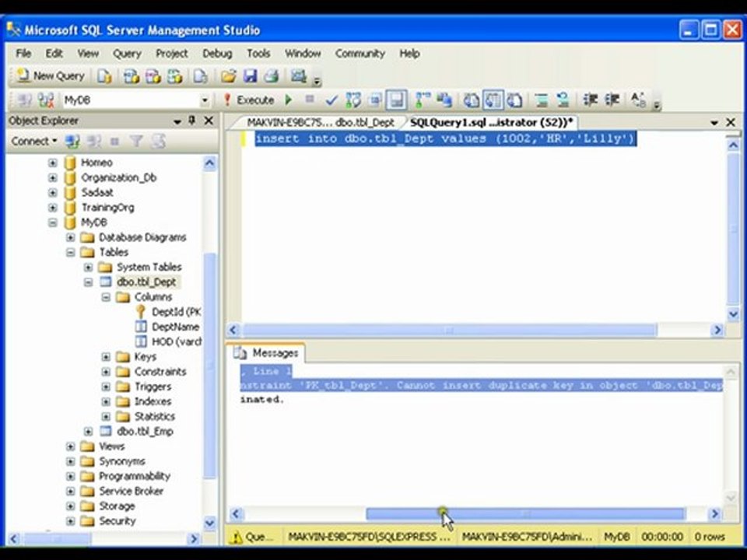Viewport: 747px width, 560px height.
Task: Open the Query Options icon
Action: tap(375, 100)
